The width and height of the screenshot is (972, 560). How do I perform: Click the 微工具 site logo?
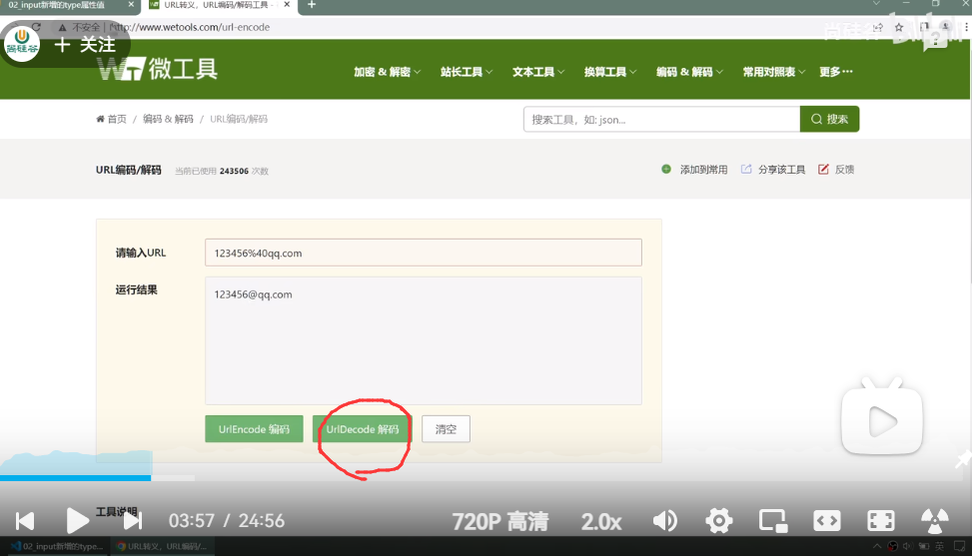[158, 69]
